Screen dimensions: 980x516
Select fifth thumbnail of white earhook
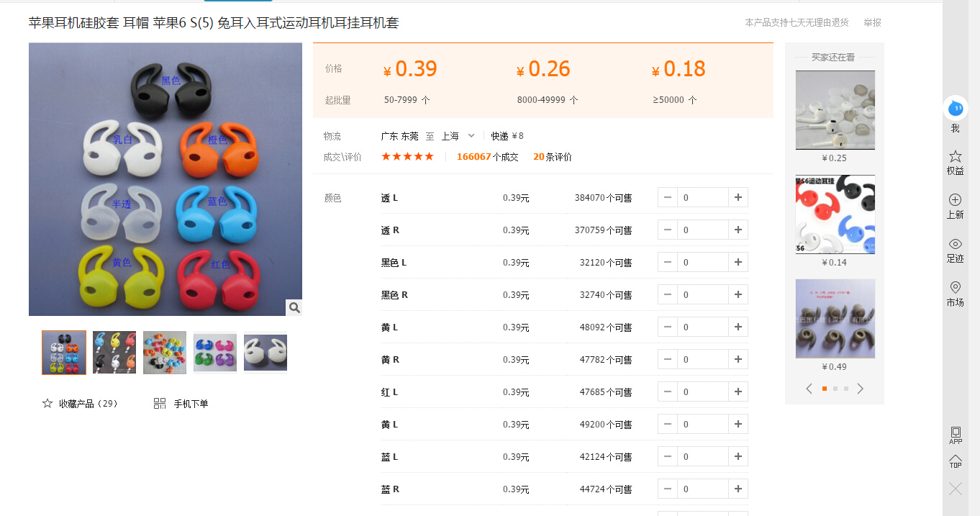(266, 353)
